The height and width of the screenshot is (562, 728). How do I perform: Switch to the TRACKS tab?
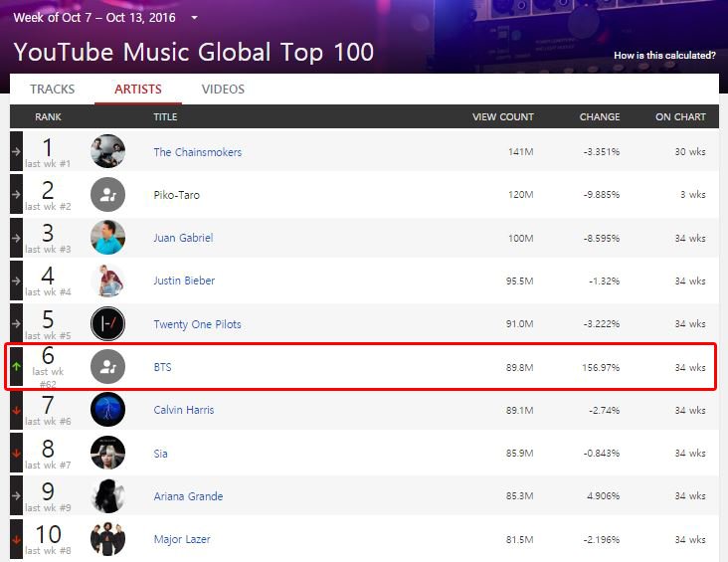[53, 90]
